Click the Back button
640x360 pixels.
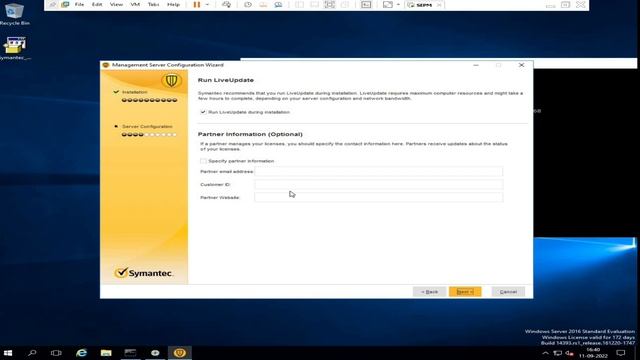coord(429,291)
